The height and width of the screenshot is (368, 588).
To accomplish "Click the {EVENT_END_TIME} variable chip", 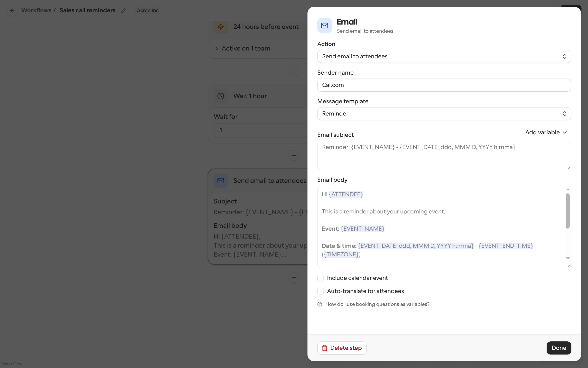I will click(506, 246).
